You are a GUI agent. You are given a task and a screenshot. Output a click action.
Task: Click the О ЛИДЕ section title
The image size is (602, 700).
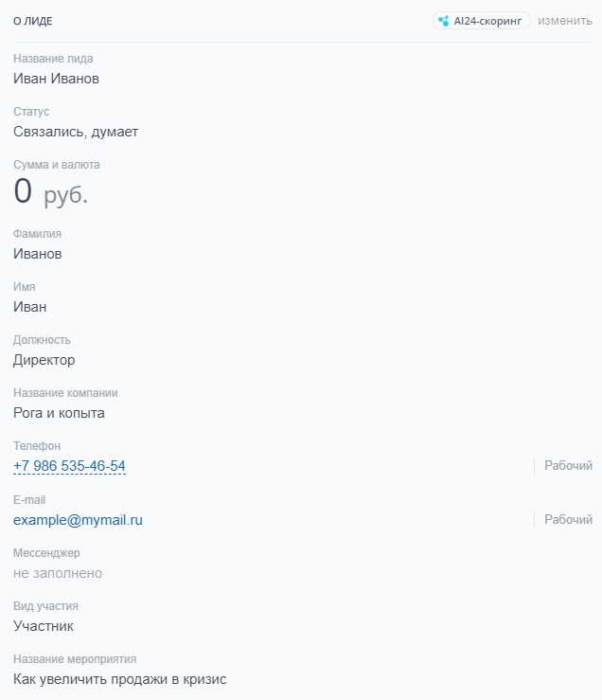[32, 21]
